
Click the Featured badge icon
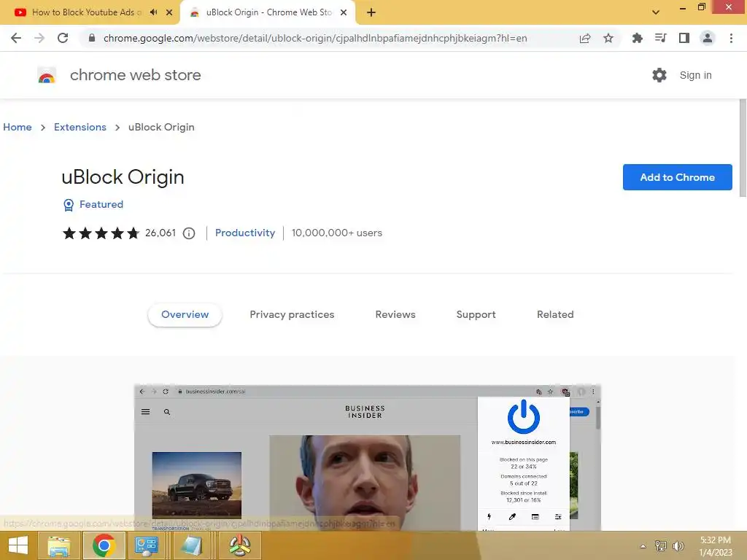(x=69, y=205)
